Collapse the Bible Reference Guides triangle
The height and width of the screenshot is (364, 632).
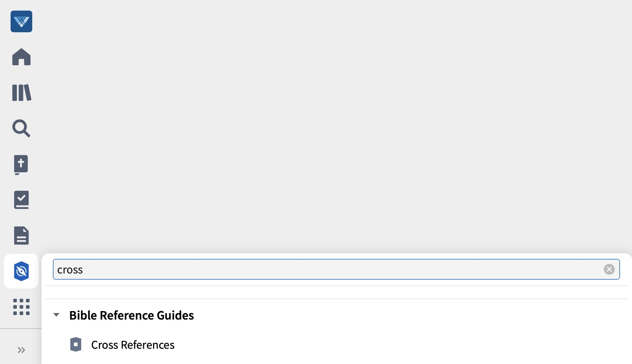56,315
